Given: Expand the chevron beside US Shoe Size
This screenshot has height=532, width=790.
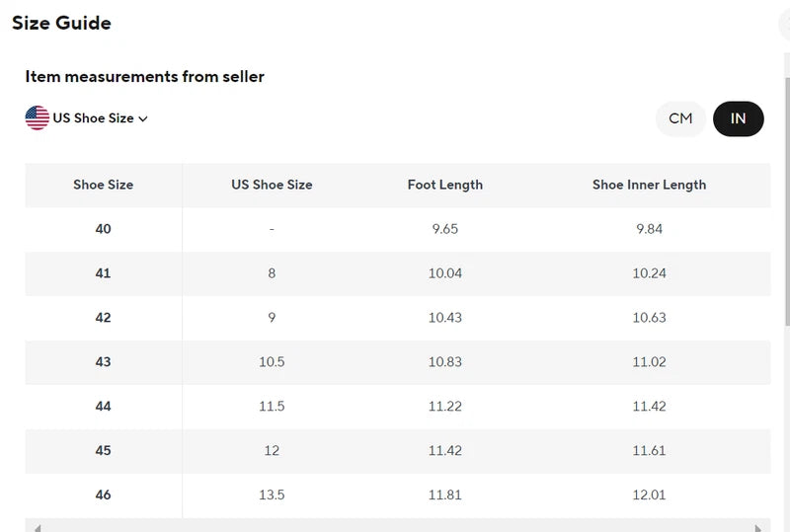Looking at the screenshot, I should click(x=143, y=118).
